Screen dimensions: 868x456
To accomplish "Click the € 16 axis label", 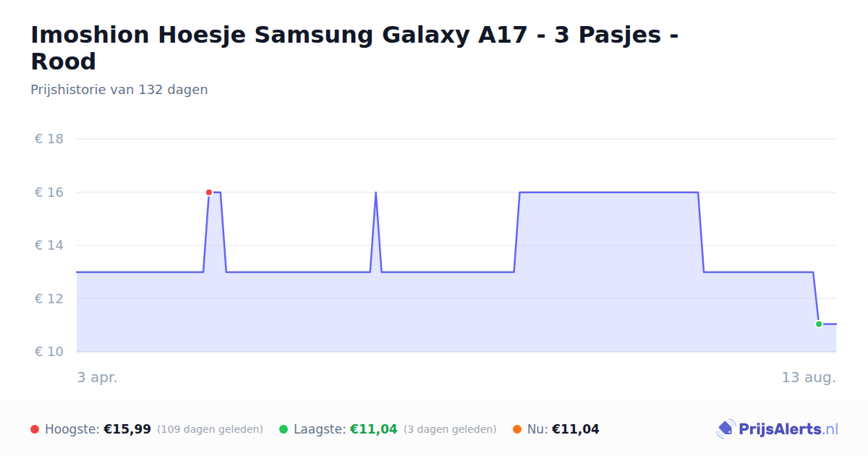I will point(49,193).
